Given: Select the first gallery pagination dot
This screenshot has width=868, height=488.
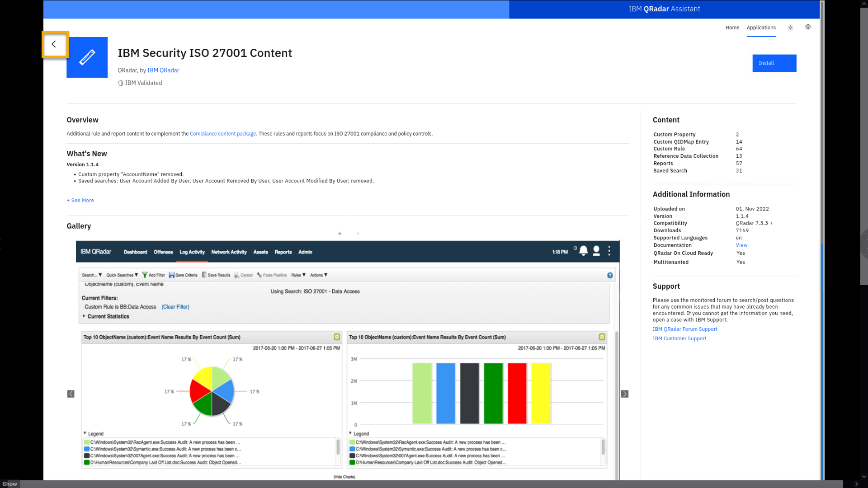Looking at the screenshot, I should (340, 234).
